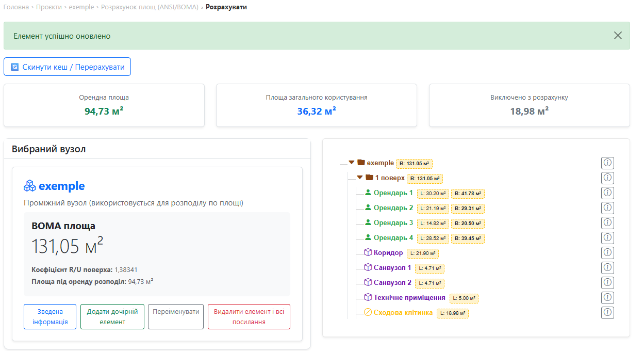This screenshot has height=351, width=644.
Task: Click the cube icon of Технічне приміщення
Action: [368, 297]
